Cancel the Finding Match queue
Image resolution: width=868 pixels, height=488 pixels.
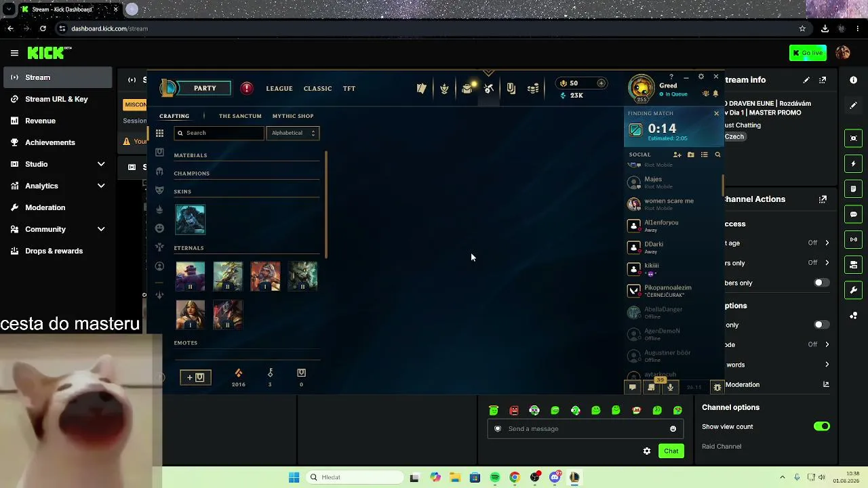click(716, 113)
